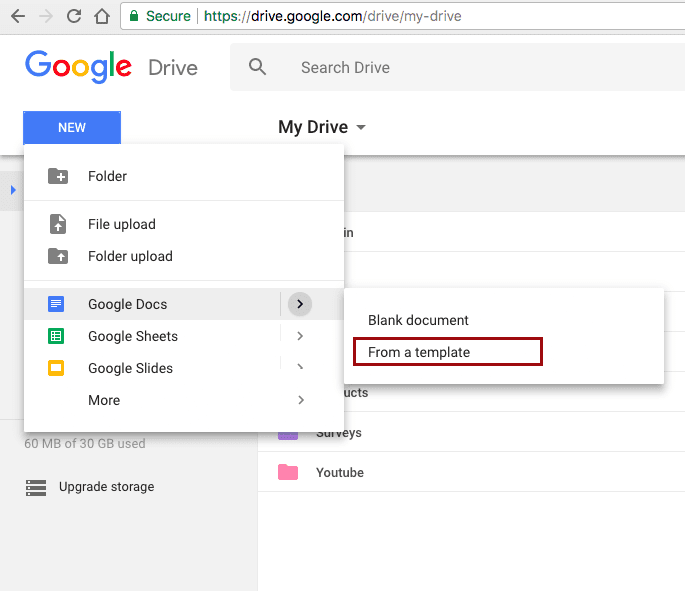Click the Google logo
Screen dimensions: 685x591
78,66
